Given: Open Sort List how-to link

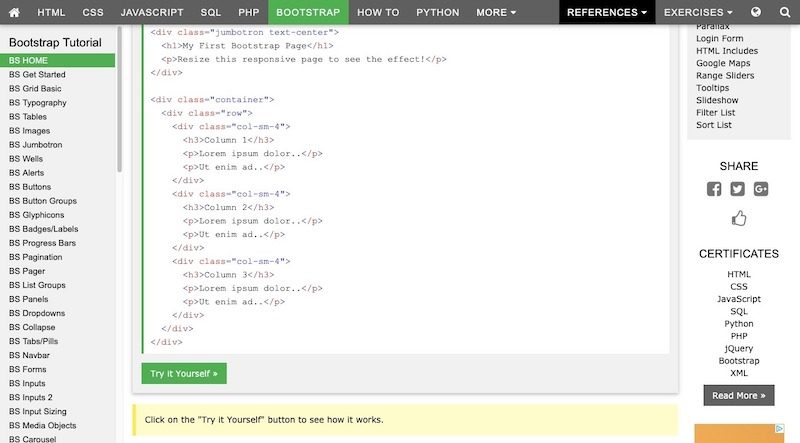Looking at the screenshot, I should [x=714, y=125].
